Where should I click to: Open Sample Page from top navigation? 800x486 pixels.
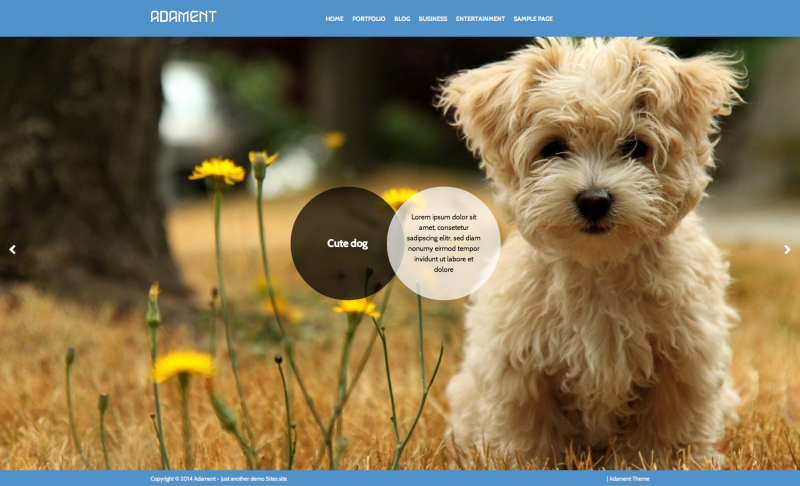(x=533, y=19)
